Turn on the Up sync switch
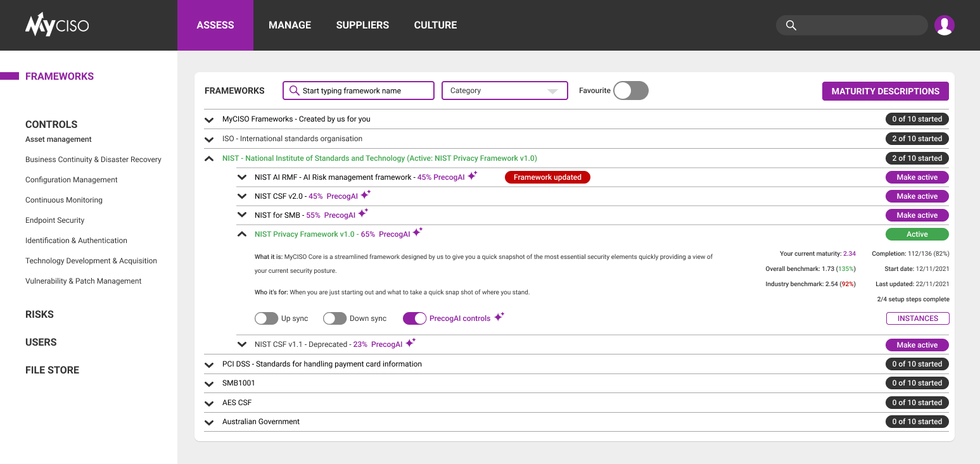This screenshot has width=980, height=464. (x=267, y=318)
